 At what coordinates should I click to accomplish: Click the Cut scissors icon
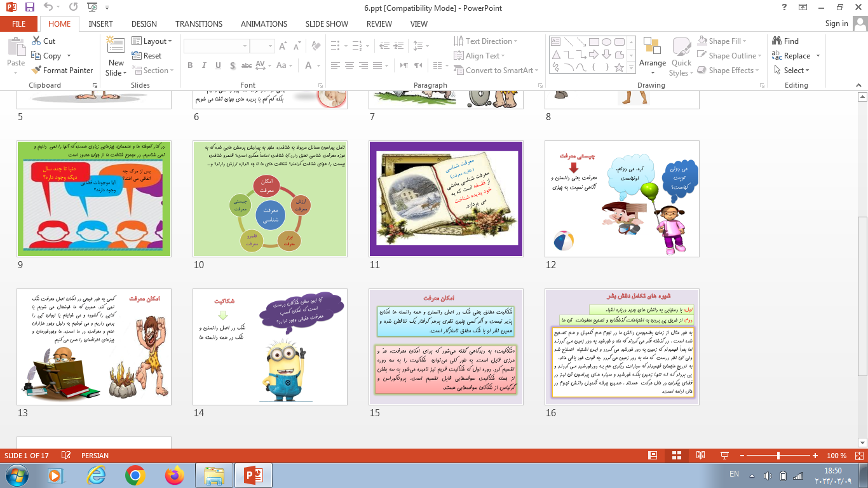pos(36,41)
